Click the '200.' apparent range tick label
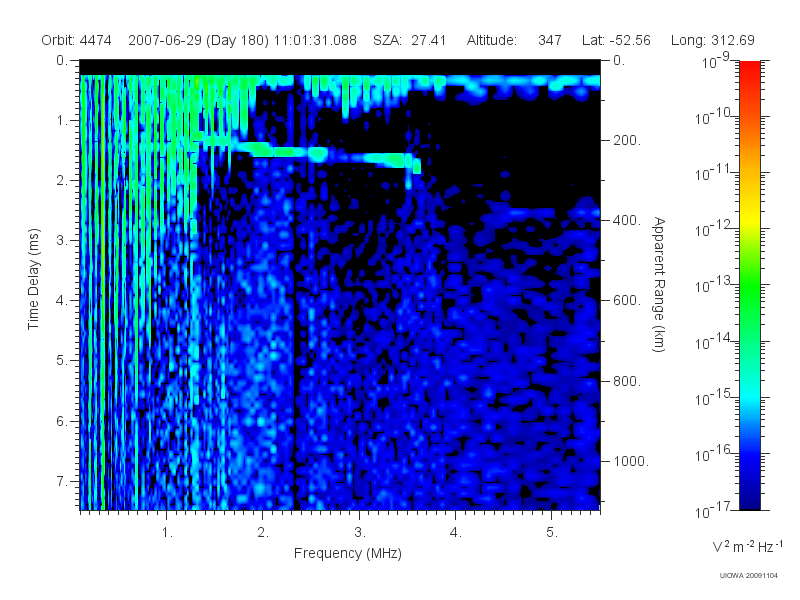800x600 pixels. click(627, 140)
